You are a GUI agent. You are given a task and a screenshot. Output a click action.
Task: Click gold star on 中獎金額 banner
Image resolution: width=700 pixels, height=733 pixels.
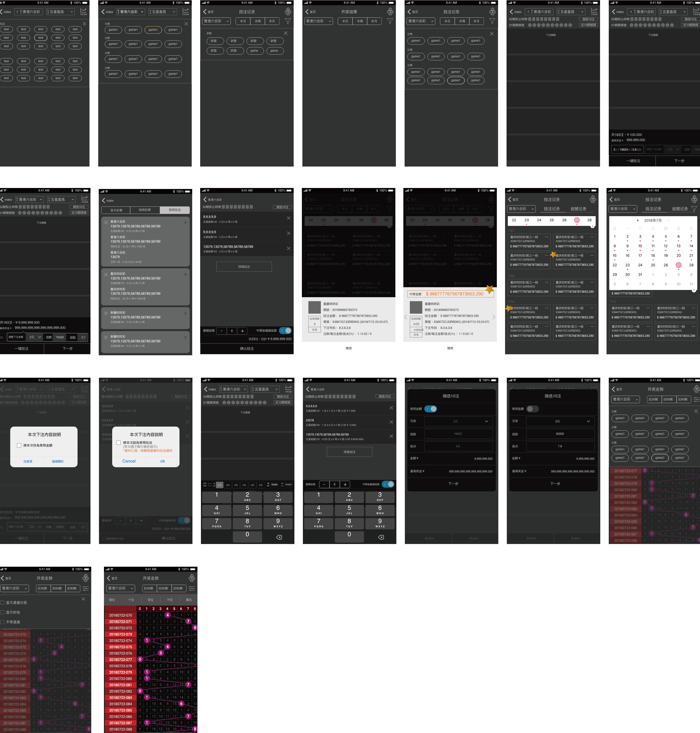(490, 289)
